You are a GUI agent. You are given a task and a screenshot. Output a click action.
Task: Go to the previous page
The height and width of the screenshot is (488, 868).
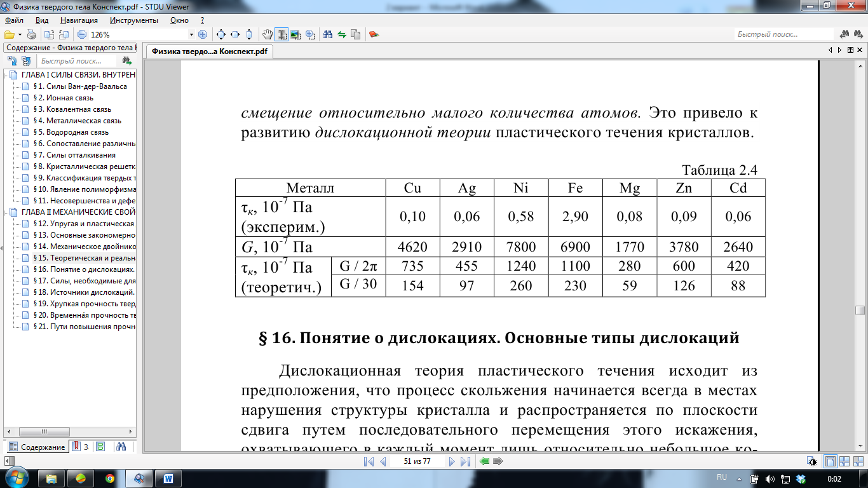pos(383,461)
